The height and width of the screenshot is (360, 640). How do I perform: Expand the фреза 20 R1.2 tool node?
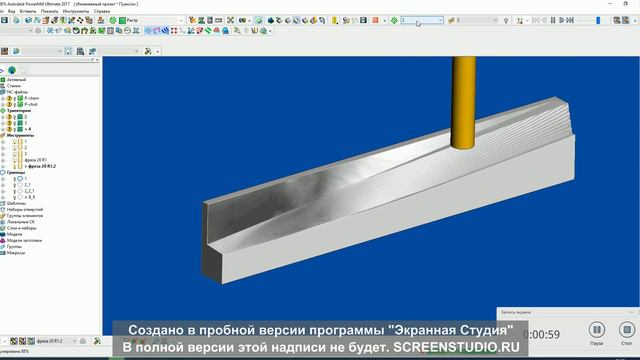[x=3, y=166]
